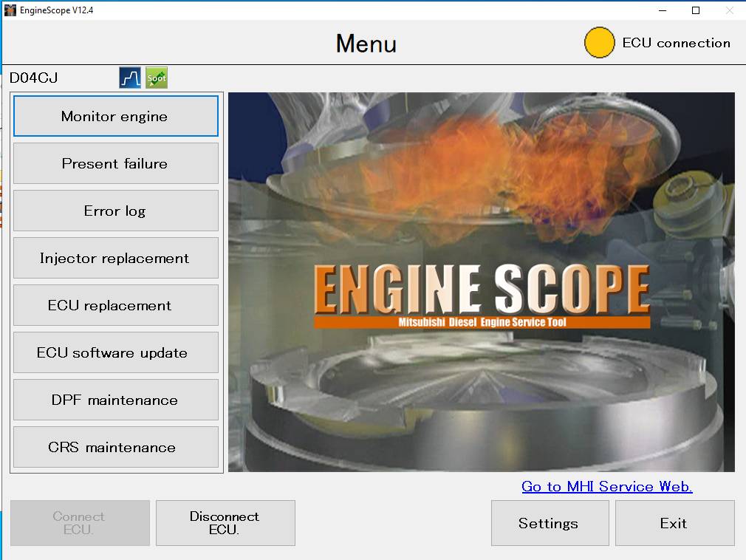Start Injector replacement procedure
Viewport: 746px width, 560px height.
coord(115,258)
